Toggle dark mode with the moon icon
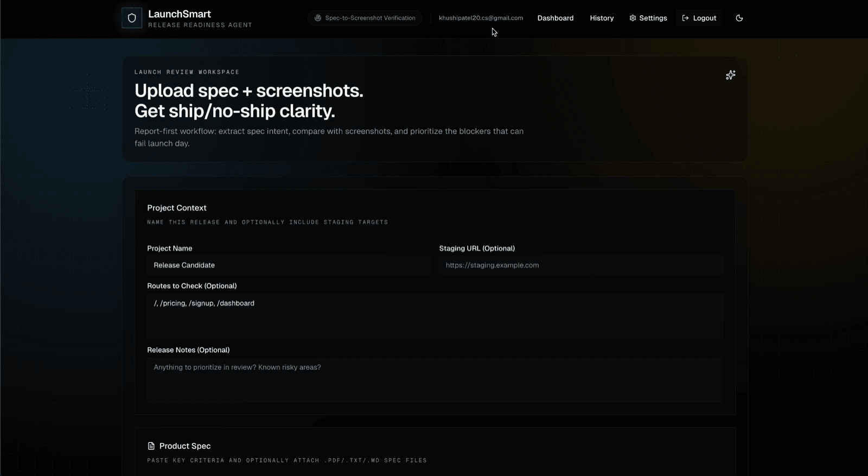Viewport: 868px width, 476px height. pos(739,18)
